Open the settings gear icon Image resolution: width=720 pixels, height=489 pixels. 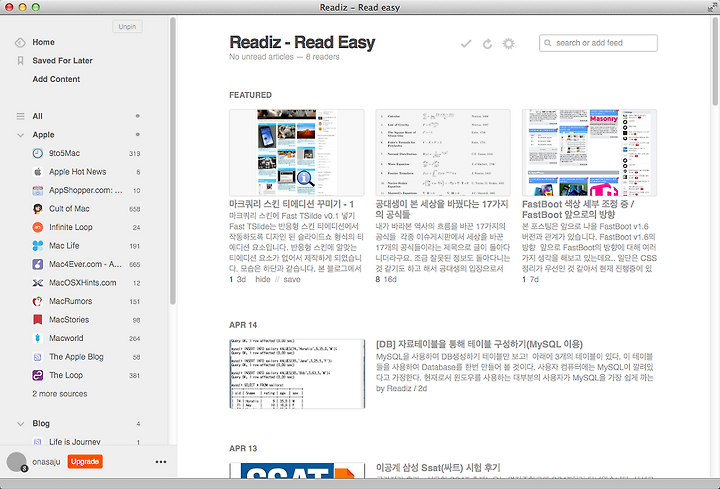[x=508, y=44]
